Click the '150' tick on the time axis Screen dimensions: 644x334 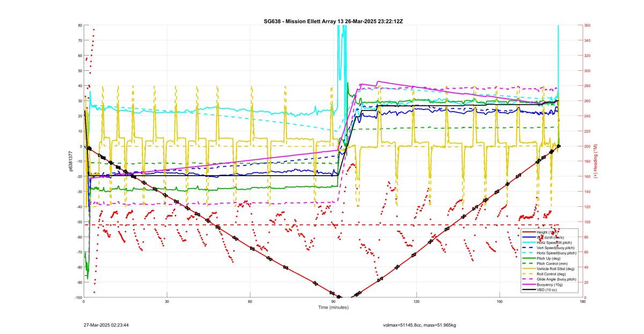[x=500, y=302]
